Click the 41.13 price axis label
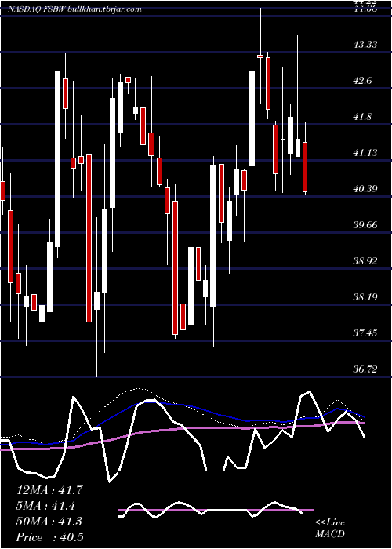The image size is (392, 549). pos(365,153)
